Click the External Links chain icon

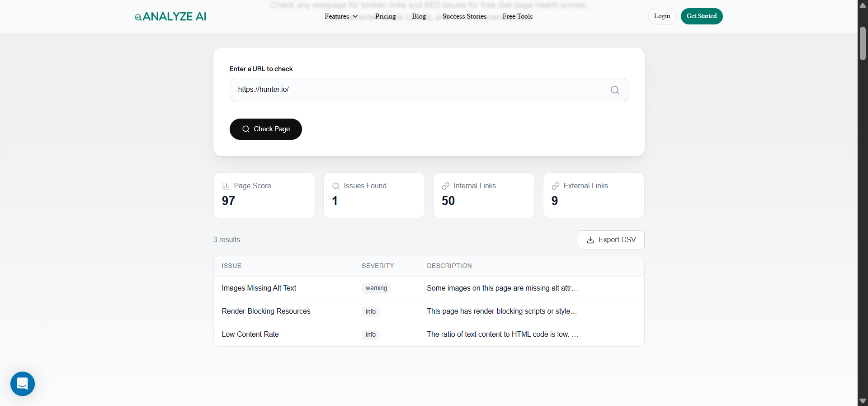(556, 186)
